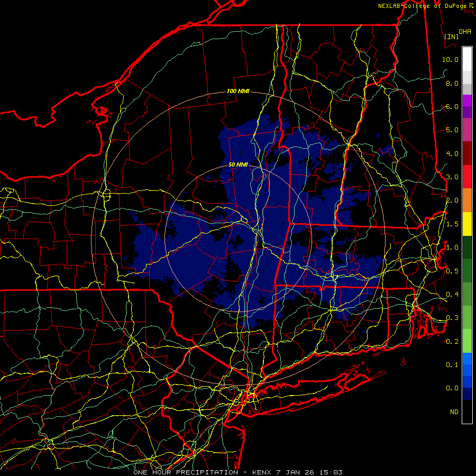The width and height of the screenshot is (476, 476).
Task: Select the 0.5 legend value
Action: 452,271
